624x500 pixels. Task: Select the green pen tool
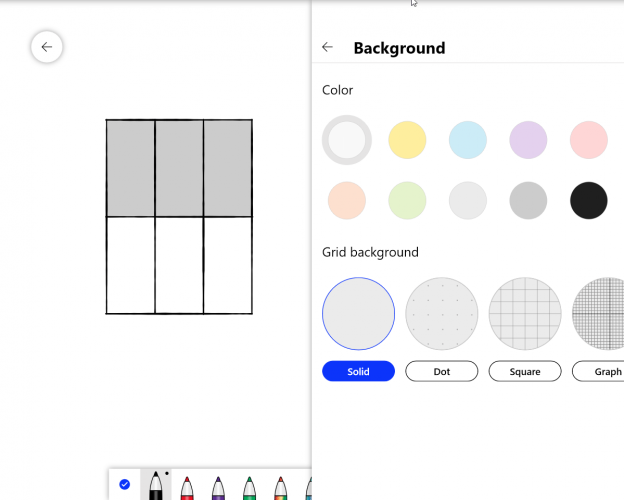tap(249, 487)
